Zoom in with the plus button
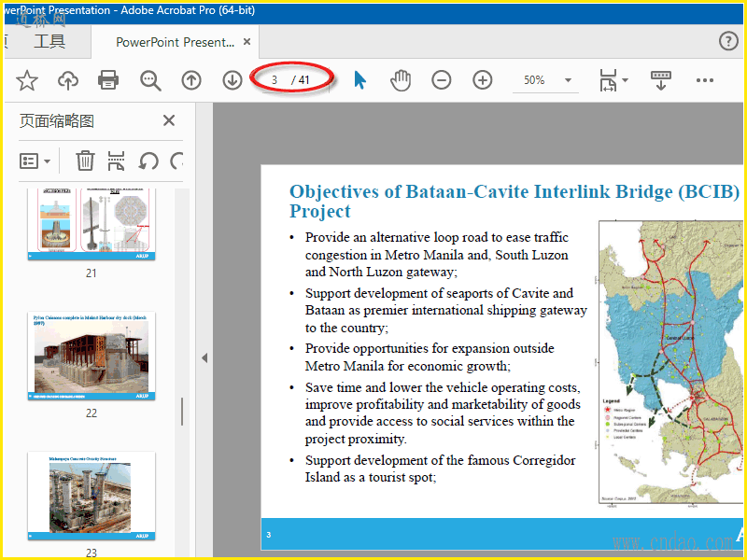747x560 pixels. (x=483, y=80)
